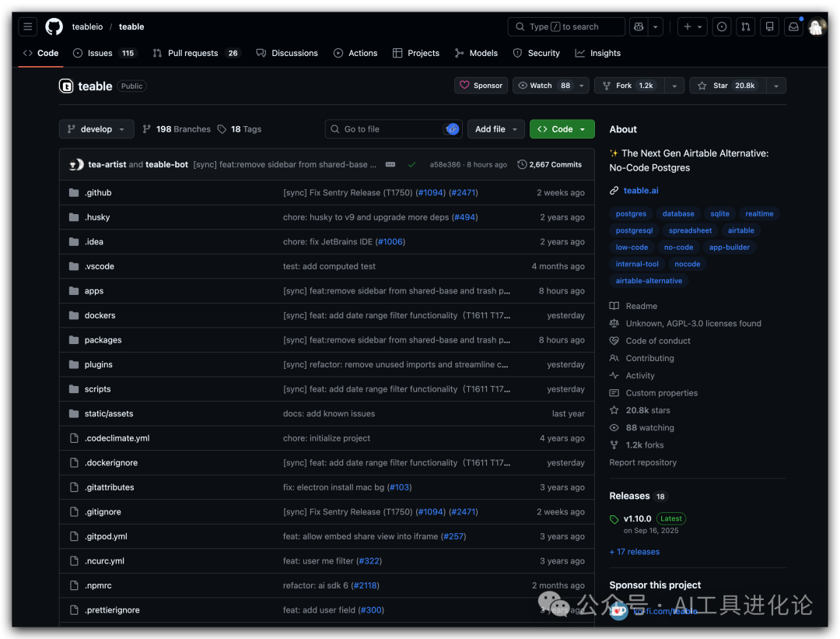
Task: Expand the green Code dropdown
Action: pyautogui.click(x=562, y=129)
